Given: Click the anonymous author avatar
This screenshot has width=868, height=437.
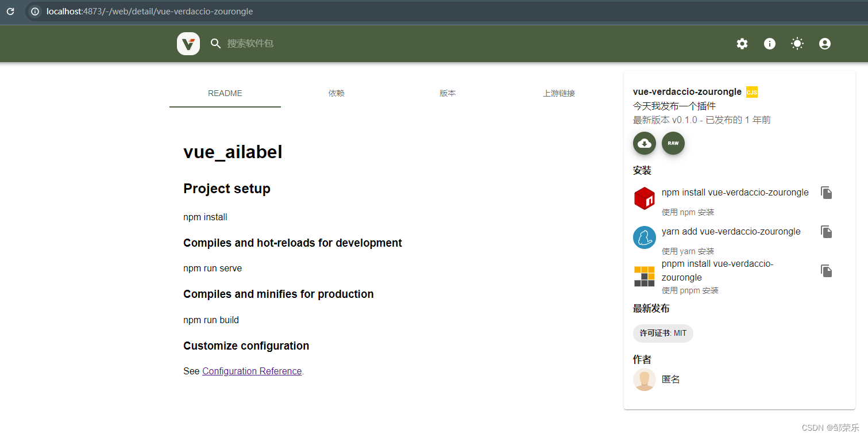Looking at the screenshot, I should [645, 379].
